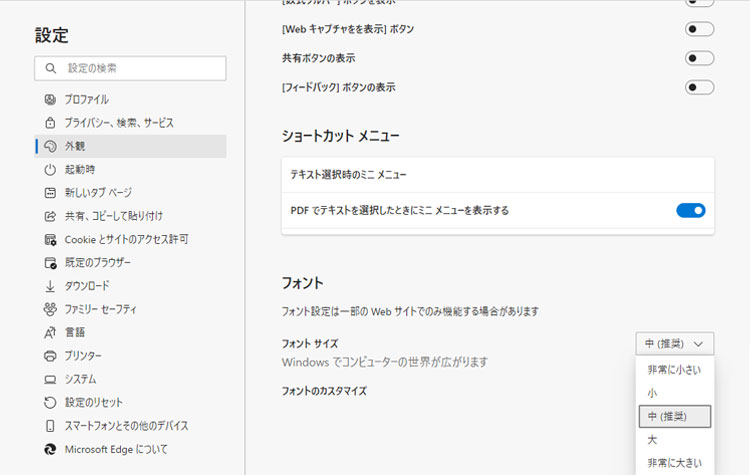Go to Cookie and site permissions settings
The image size is (750, 475).
(x=126, y=239)
